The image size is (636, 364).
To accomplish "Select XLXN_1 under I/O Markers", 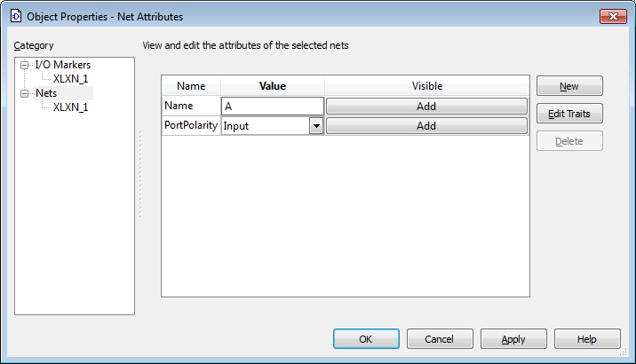I will pos(70,79).
